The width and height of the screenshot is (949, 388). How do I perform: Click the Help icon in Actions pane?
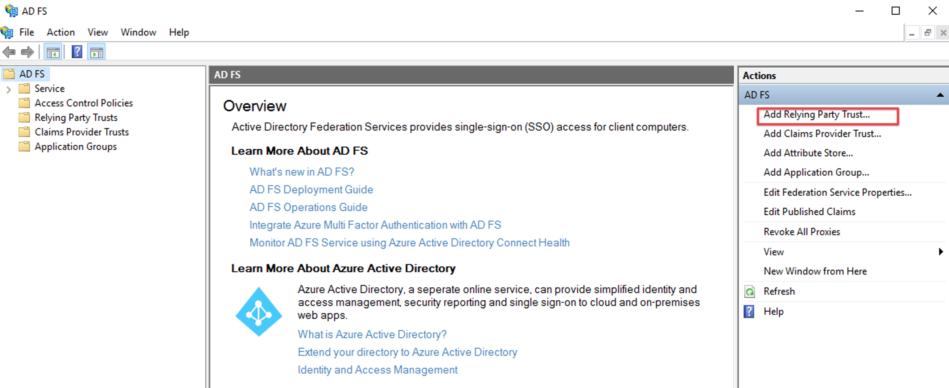(x=749, y=312)
